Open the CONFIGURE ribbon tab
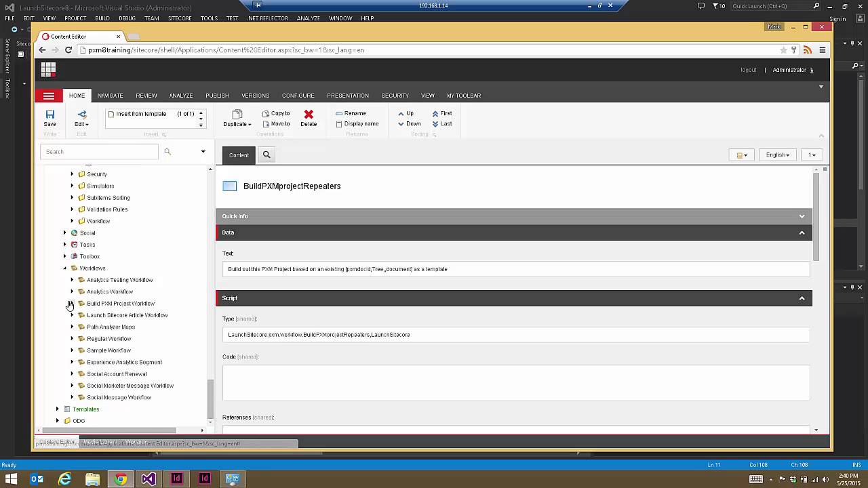868x488 pixels. (x=298, y=96)
